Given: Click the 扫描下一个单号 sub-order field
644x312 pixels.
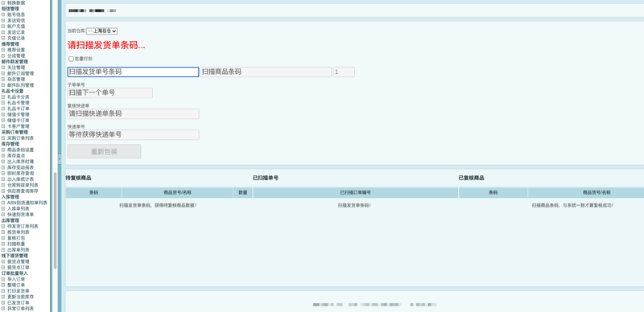Looking at the screenshot, I should click(x=110, y=92).
